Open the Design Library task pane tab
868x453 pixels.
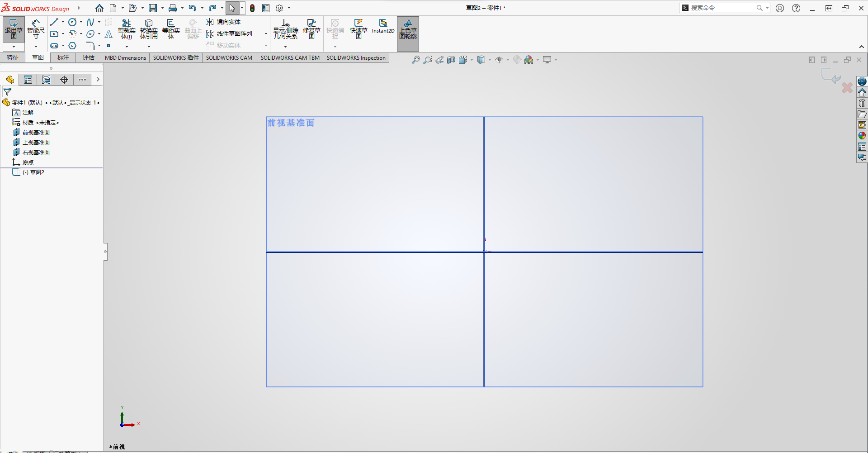pos(862,103)
